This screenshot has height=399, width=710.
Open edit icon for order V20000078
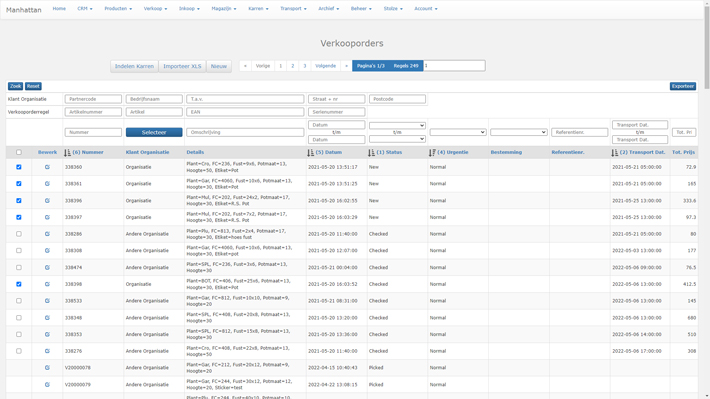pyautogui.click(x=47, y=368)
